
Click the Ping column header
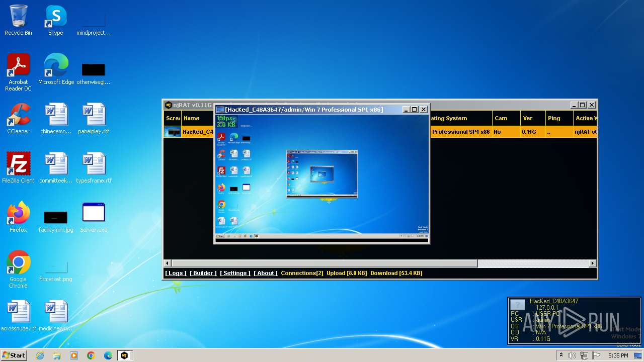[559, 118]
